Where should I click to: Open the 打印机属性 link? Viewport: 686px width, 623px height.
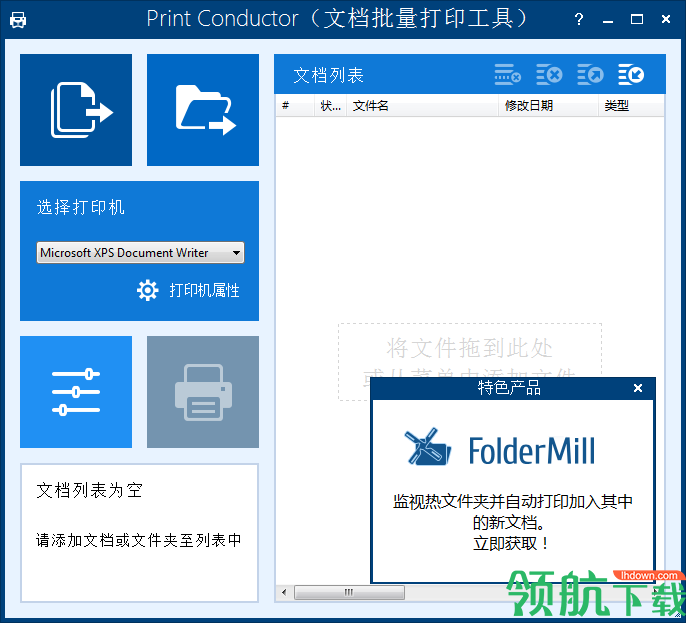tap(204, 290)
